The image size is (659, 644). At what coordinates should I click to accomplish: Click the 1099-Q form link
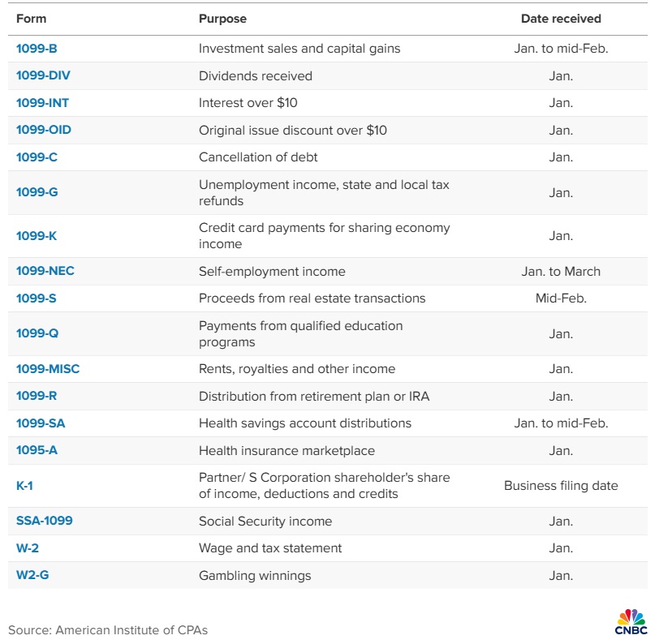coord(37,333)
